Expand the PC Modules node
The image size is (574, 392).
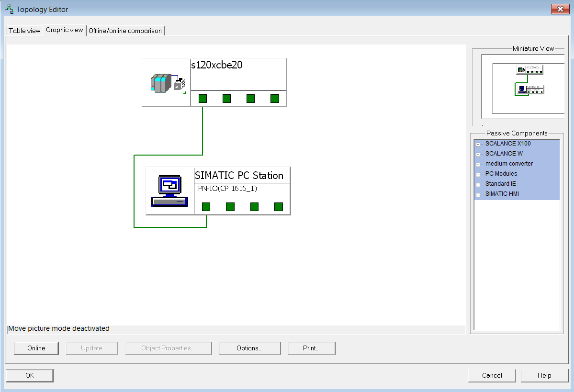[x=478, y=175]
